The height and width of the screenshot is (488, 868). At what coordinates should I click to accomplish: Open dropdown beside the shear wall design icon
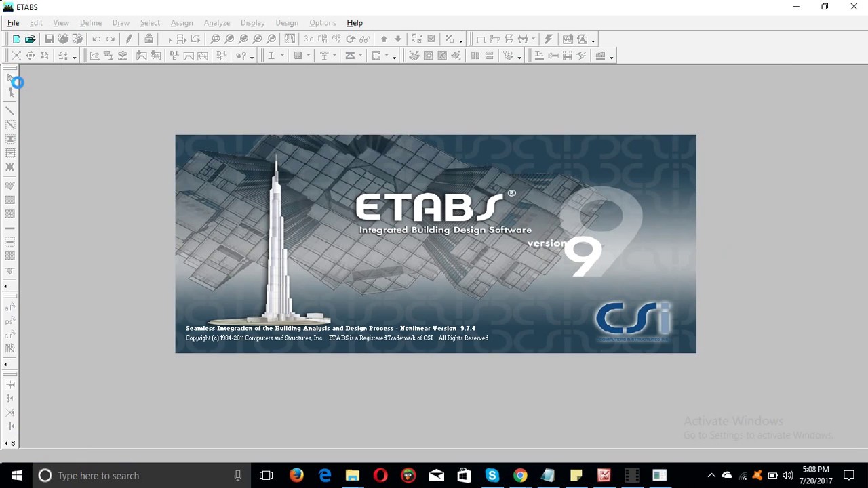pos(611,56)
